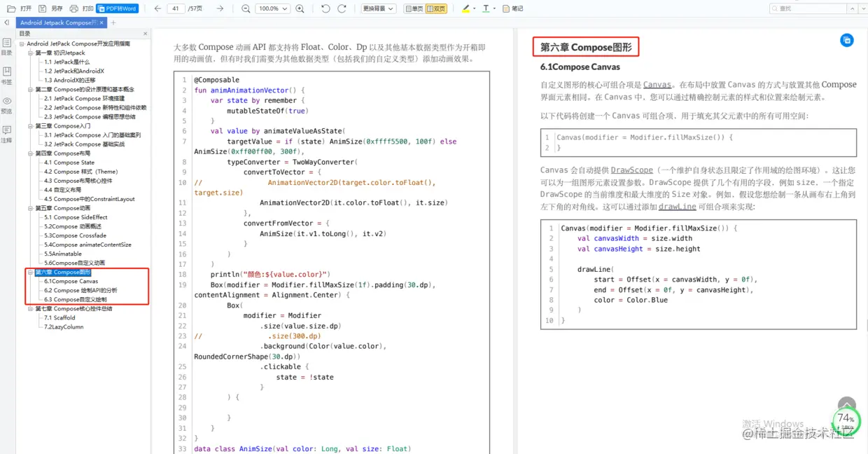Select 5.1 Compose SideEffect entry

point(76,217)
